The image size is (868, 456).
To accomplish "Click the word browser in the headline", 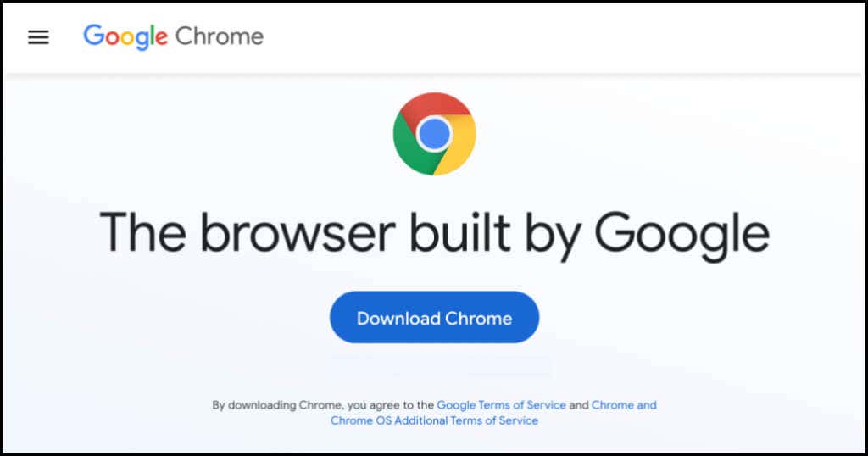I will coord(298,232).
